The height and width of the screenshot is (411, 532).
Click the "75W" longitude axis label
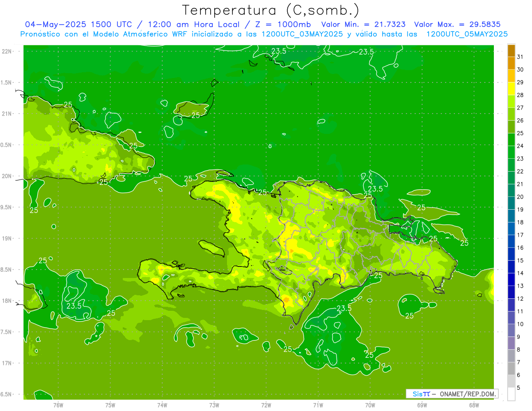(110, 405)
